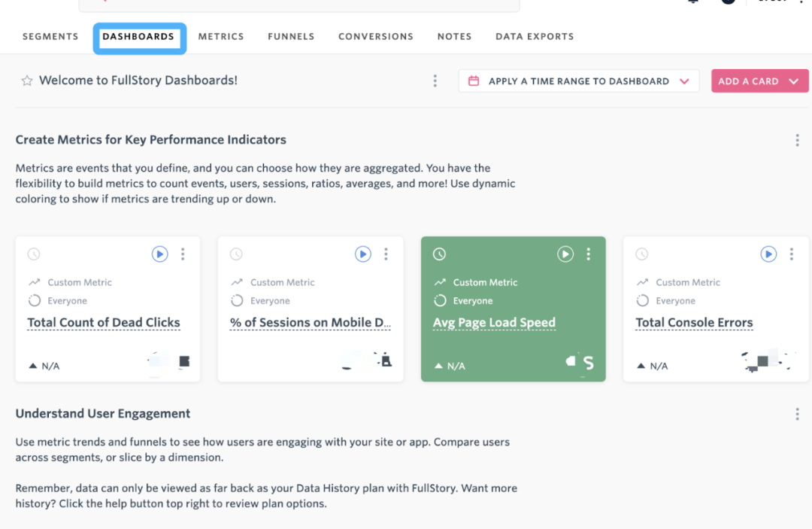812x529 pixels.
Task: Play sessions for Total Count of Dead Clicks
Action: 159,254
